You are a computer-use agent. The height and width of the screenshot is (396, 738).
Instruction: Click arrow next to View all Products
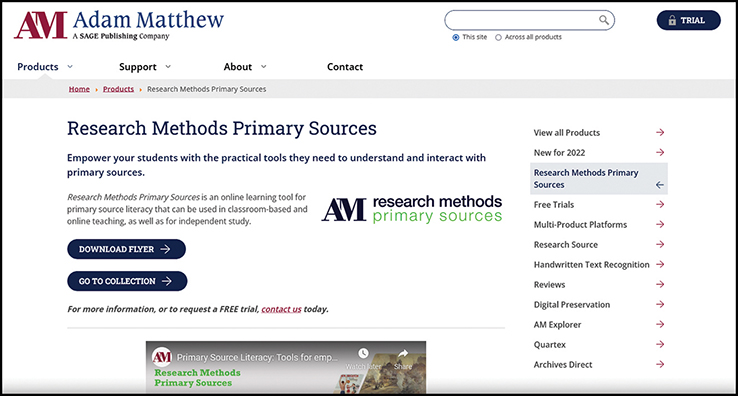660,132
